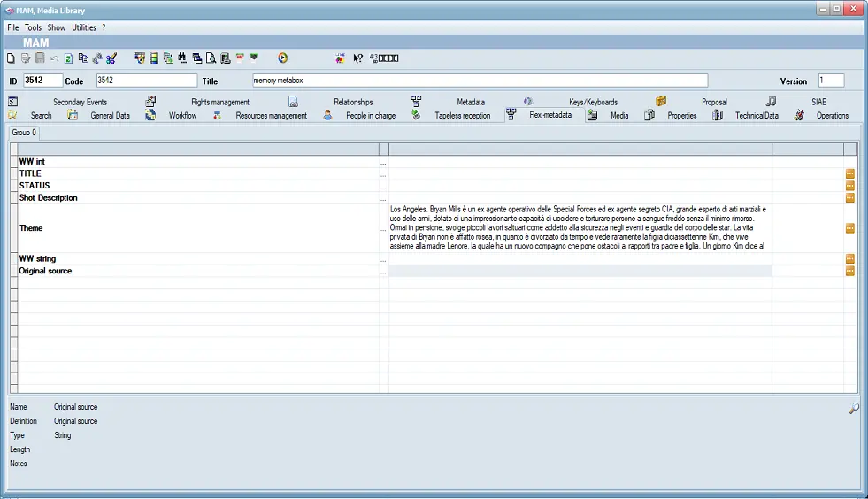Open the Utilities menu
The height and width of the screenshot is (499, 868).
84,27
